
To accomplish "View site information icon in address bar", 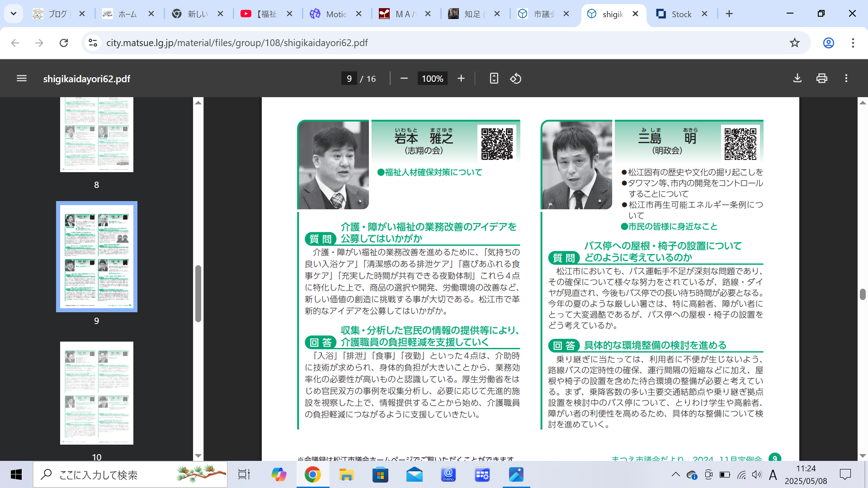I will click(93, 43).
